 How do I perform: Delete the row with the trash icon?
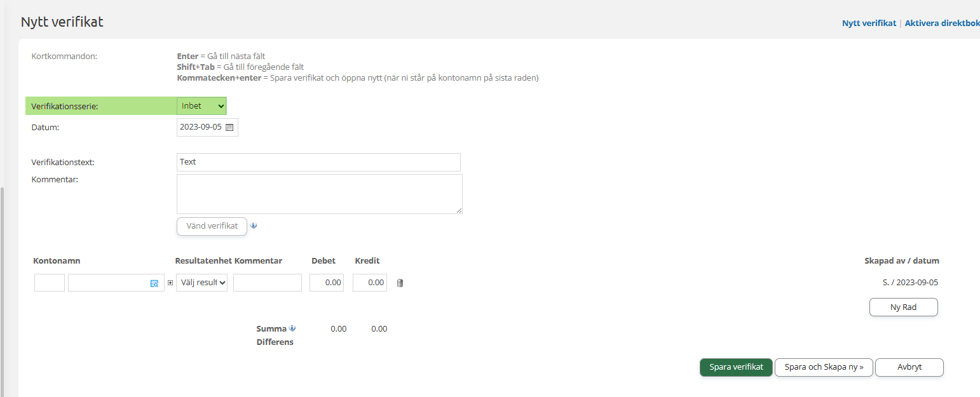[x=400, y=283]
